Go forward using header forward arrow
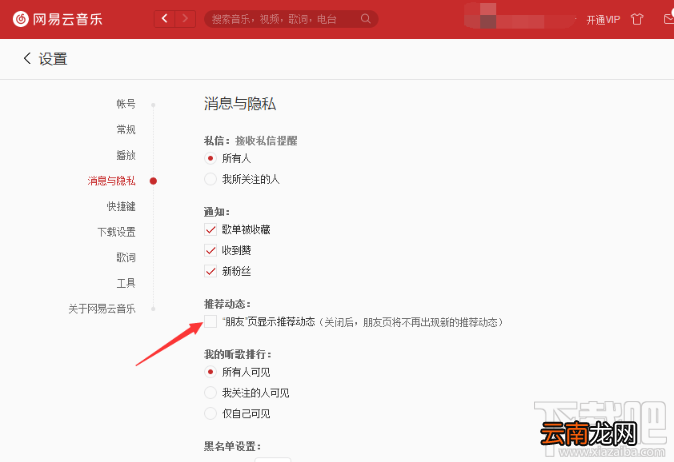674x462 pixels. coord(185,18)
